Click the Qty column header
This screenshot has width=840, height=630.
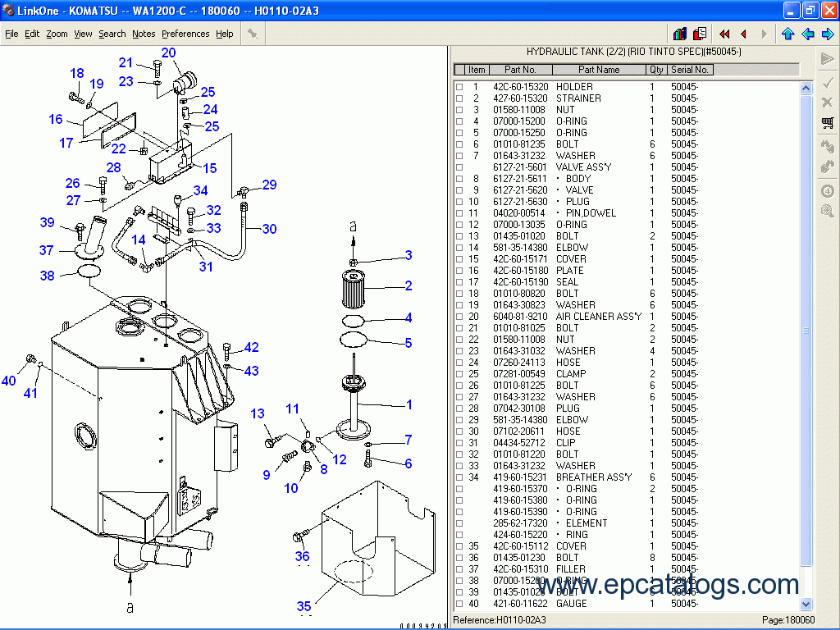tap(656, 70)
